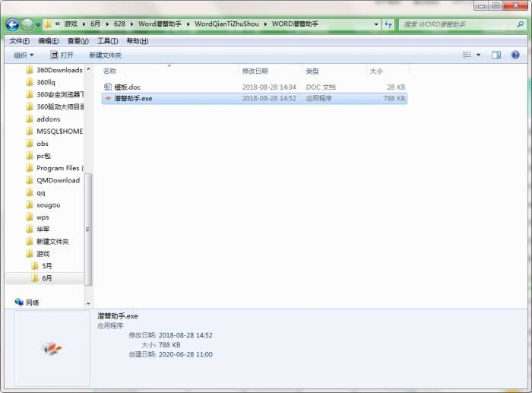Select the sougou folder in tree
Viewport: 532px width, 393px height.
[43, 205]
